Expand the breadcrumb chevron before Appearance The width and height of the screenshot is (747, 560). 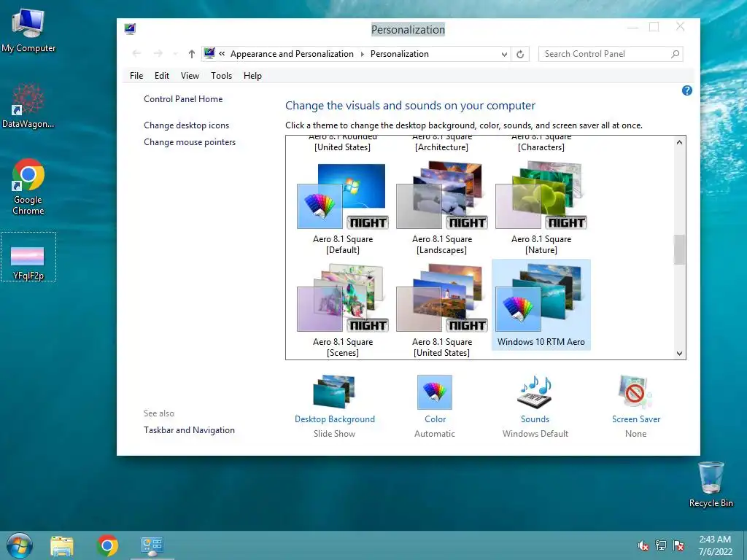(x=222, y=54)
